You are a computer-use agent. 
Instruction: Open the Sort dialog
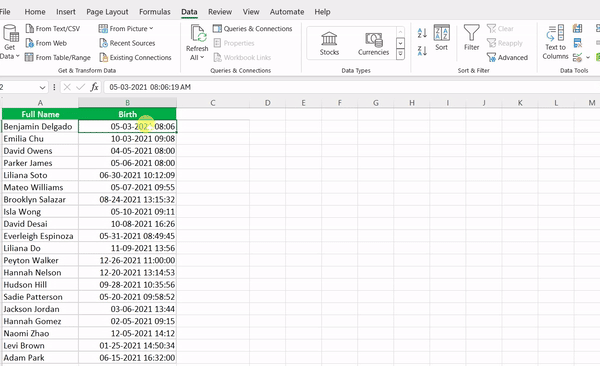[x=441, y=38]
